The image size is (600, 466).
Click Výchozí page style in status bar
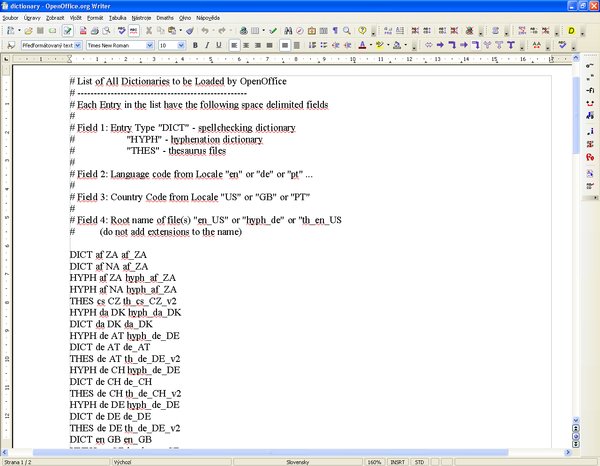coord(171,462)
